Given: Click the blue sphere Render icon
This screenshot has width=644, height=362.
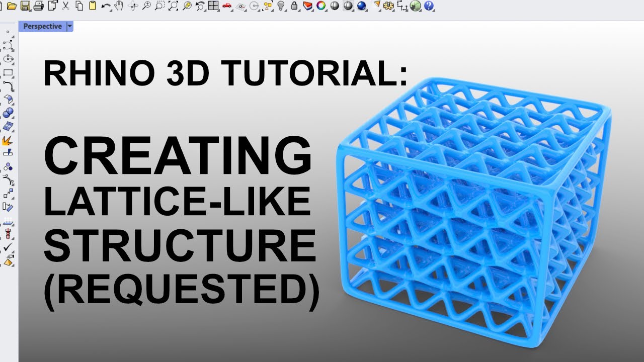Looking at the screenshot, I should (x=361, y=6).
